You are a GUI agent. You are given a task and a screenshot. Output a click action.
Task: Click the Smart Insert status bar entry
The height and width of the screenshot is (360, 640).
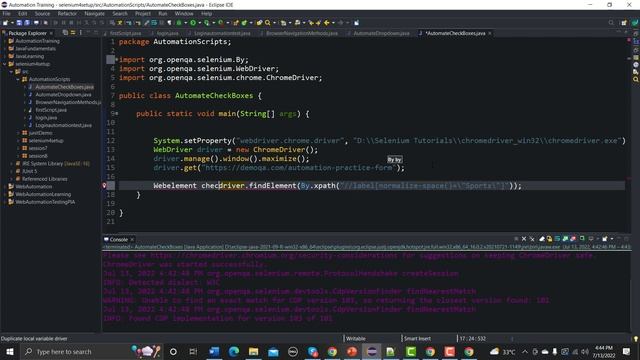coord(417,338)
